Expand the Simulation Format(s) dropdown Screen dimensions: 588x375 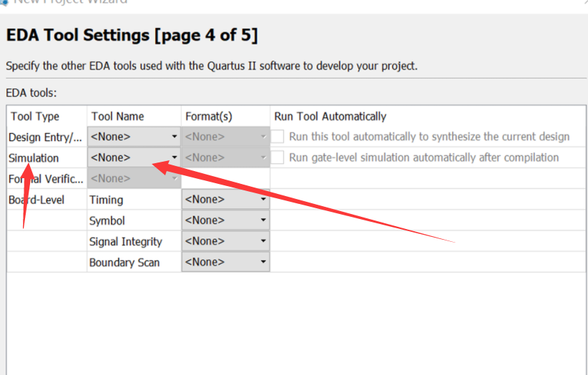point(225,157)
